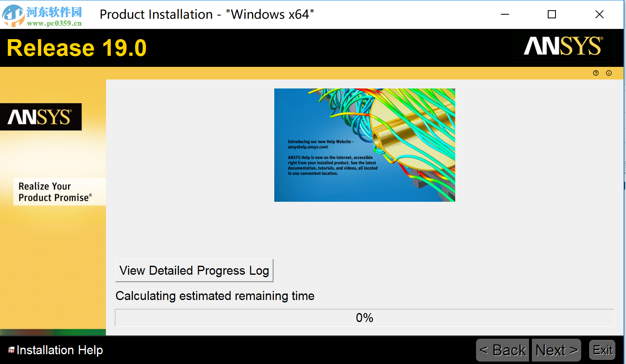
Task: Click the Release 19.0 heading text
Action: (77, 48)
